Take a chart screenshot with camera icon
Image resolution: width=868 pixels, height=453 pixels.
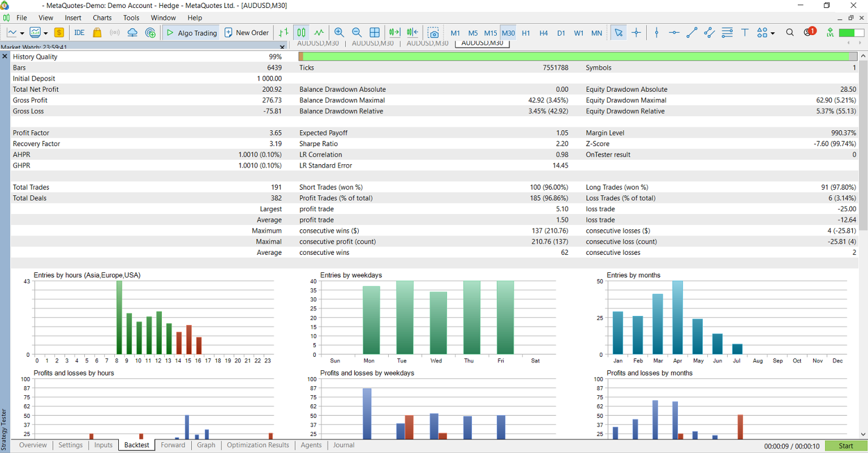(x=433, y=33)
